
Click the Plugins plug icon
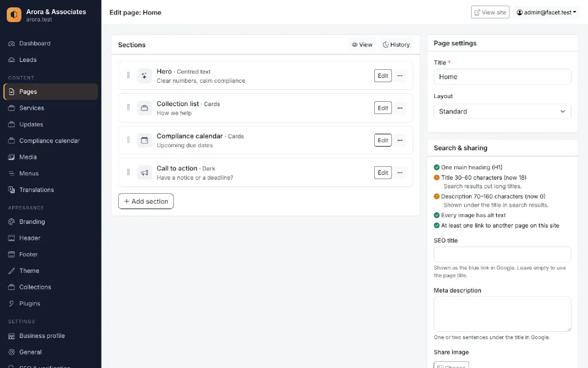12,304
